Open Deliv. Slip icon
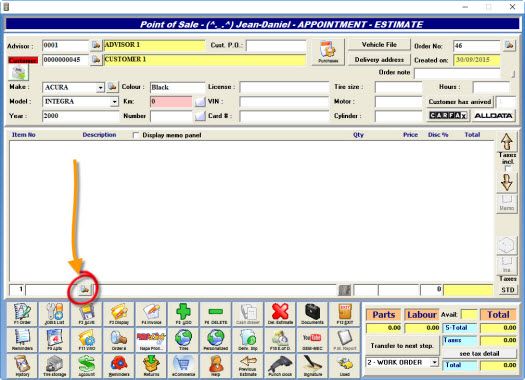 [x=248, y=340]
